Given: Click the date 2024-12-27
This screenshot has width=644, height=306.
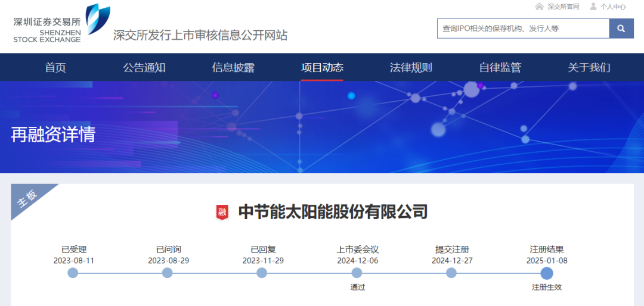Looking at the screenshot, I should click(x=452, y=261).
